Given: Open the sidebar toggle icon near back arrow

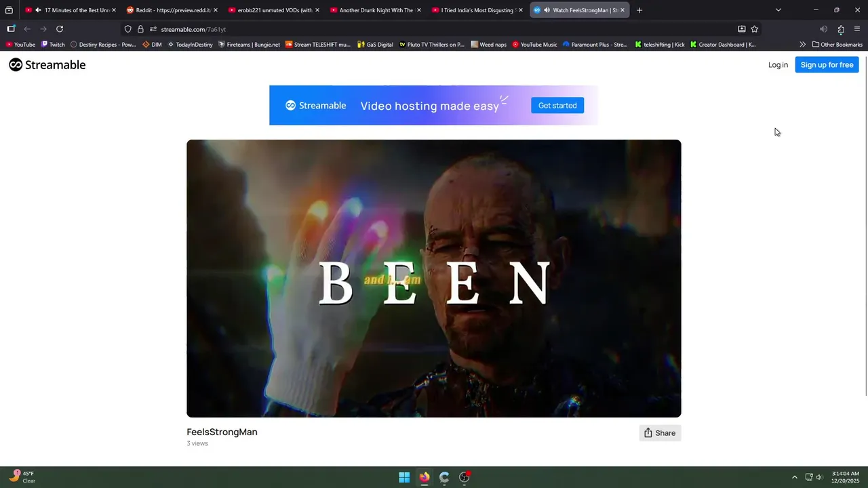Looking at the screenshot, I should pos(11,29).
